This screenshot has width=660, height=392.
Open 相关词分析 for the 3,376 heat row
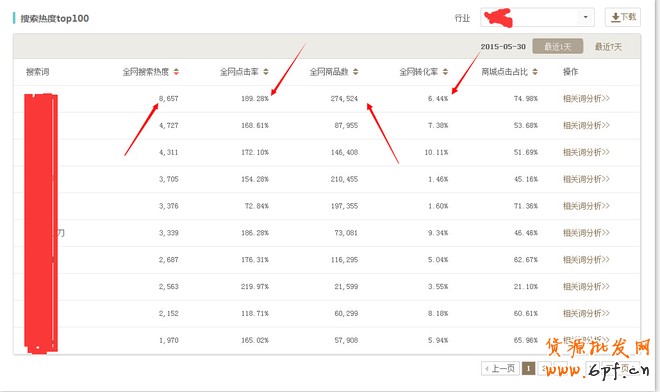[586, 206]
